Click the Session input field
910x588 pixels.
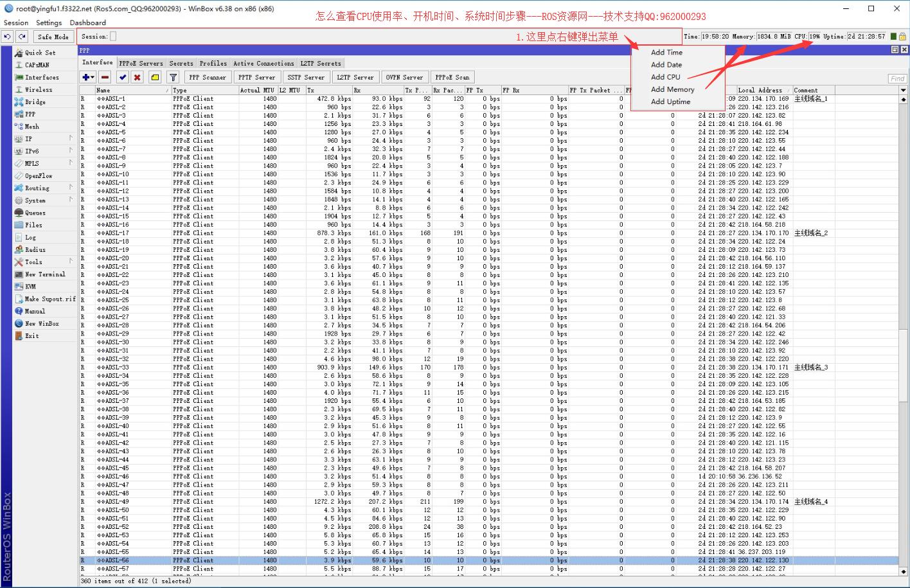[x=113, y=37]
